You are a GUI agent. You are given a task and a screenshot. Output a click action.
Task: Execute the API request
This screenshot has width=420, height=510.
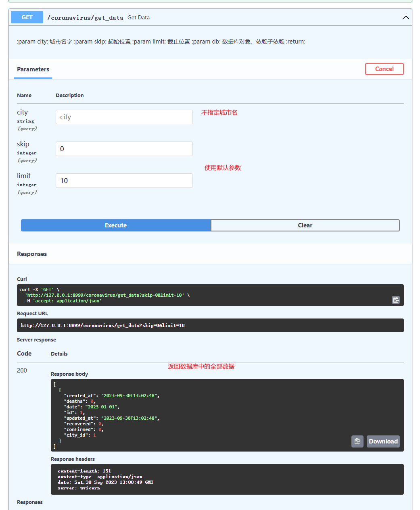pyautogui.click(x=116, y=225)
